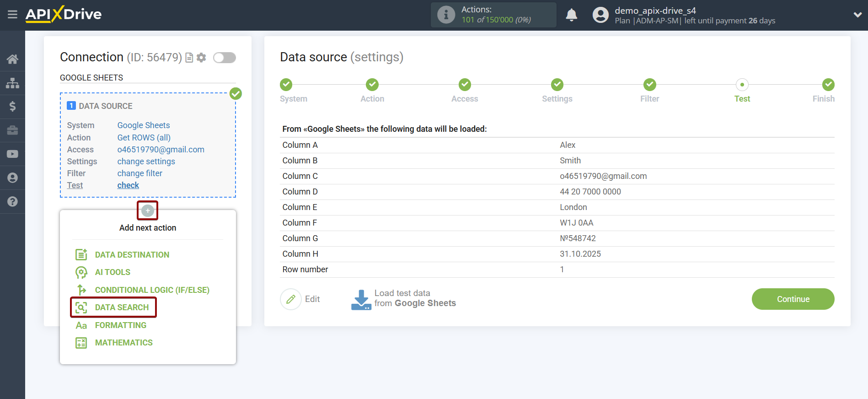Click the Edit pencil button
Viewport: 868px width, 399px height.
pyautogui.click(x=291, y=299)
